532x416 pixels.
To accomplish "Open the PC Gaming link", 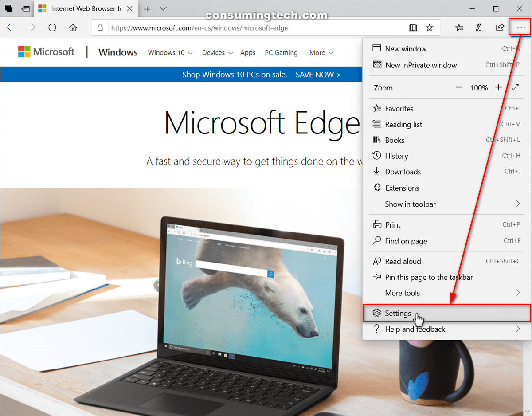I will pyautogui.click(x=281, y=52).
